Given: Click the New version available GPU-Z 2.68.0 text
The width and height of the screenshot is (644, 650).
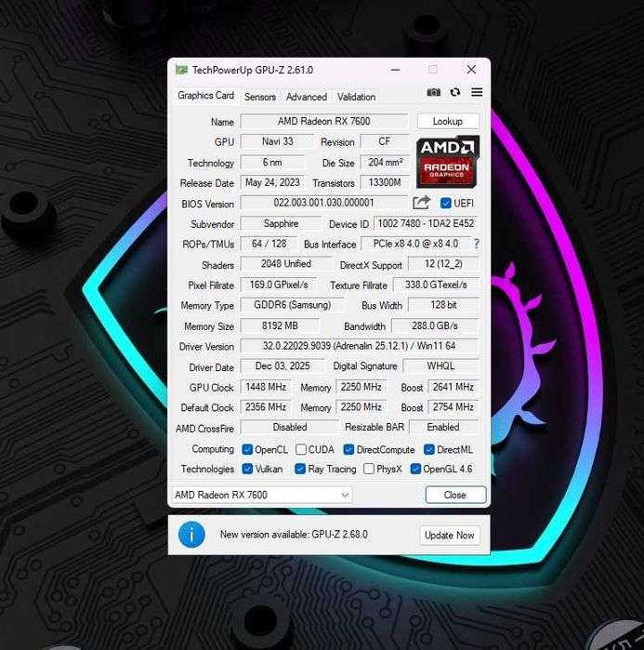Looking at the screenshot, I should 294,535.
